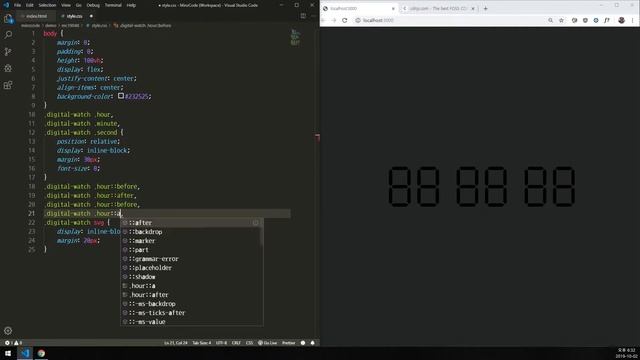This screenshot has width=640, height=360.
Task: Click the f? extension icon in Chrome
Action: pos(607,20)
